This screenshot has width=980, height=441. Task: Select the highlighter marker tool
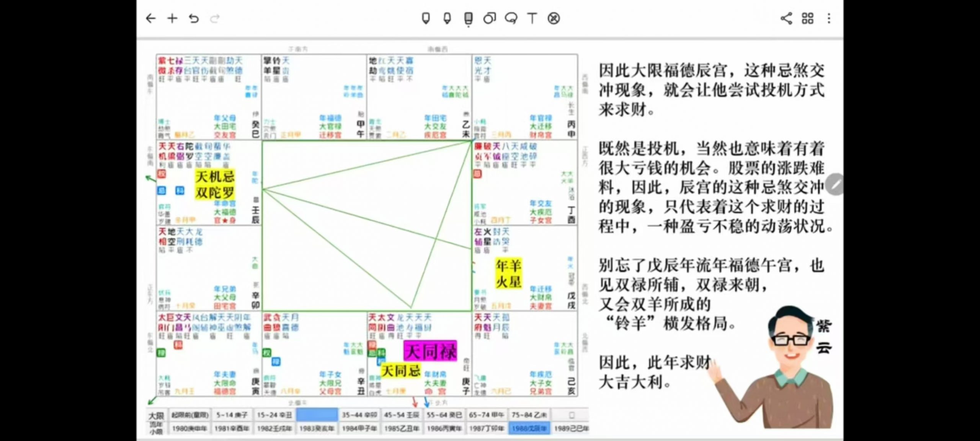click(468, 19)
